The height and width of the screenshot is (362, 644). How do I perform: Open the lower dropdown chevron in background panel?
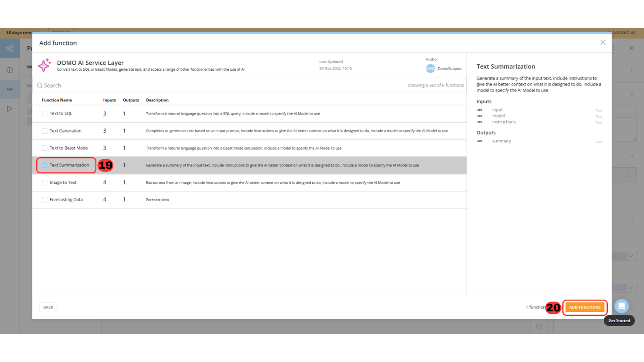tap(631, 288)
